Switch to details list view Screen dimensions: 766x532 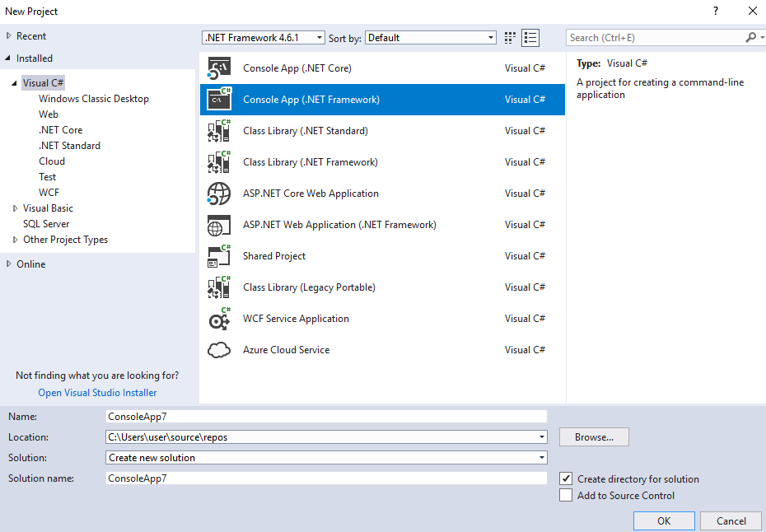pos(530,37)
